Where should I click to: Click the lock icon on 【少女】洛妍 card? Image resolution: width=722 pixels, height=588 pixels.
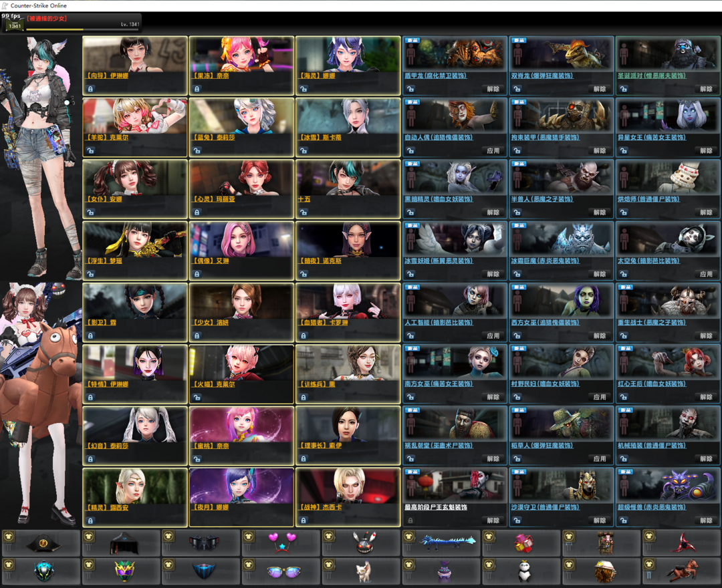(x=197, y=336)
